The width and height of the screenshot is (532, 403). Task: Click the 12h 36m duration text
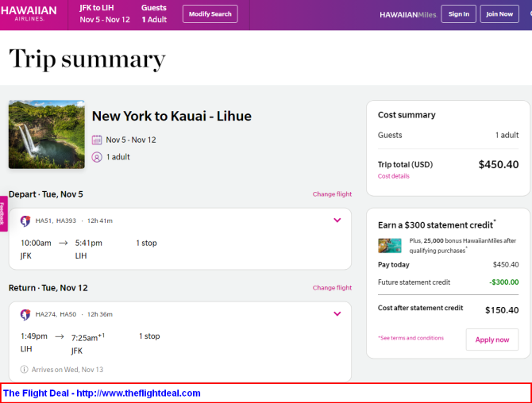click(x=100, y=314)
